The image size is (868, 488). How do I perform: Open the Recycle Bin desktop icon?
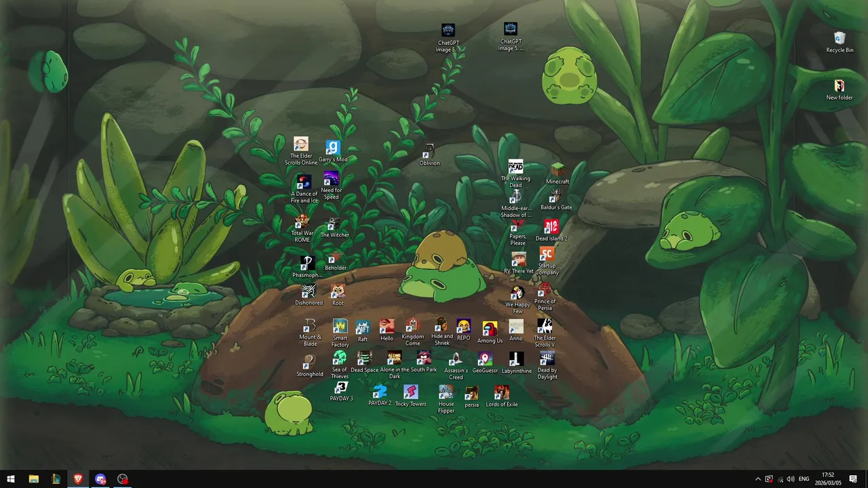pos(840,41)
